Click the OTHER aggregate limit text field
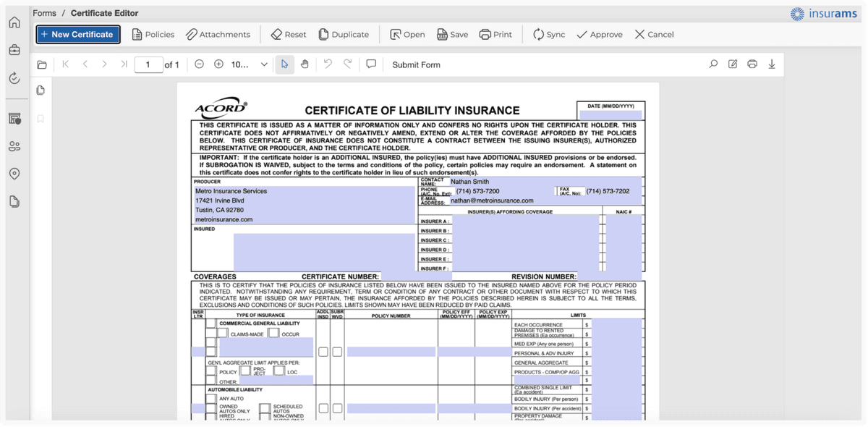The height and width of the screenshot is (427, 868). (276, 381)
